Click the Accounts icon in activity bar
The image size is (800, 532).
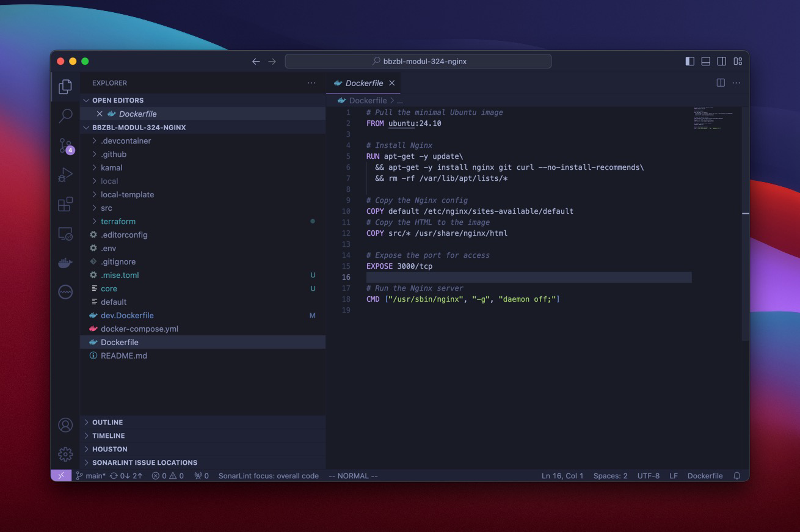65,425
